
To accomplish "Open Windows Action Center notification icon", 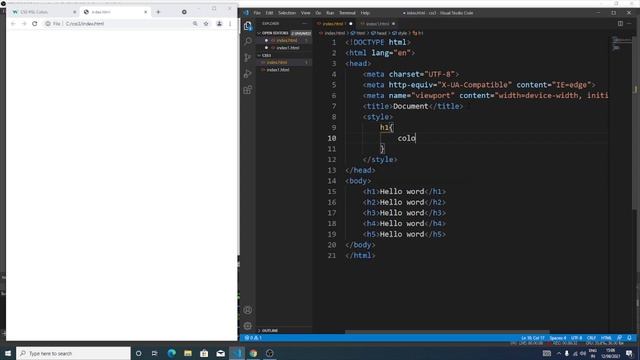I will (x=629, y=353).
